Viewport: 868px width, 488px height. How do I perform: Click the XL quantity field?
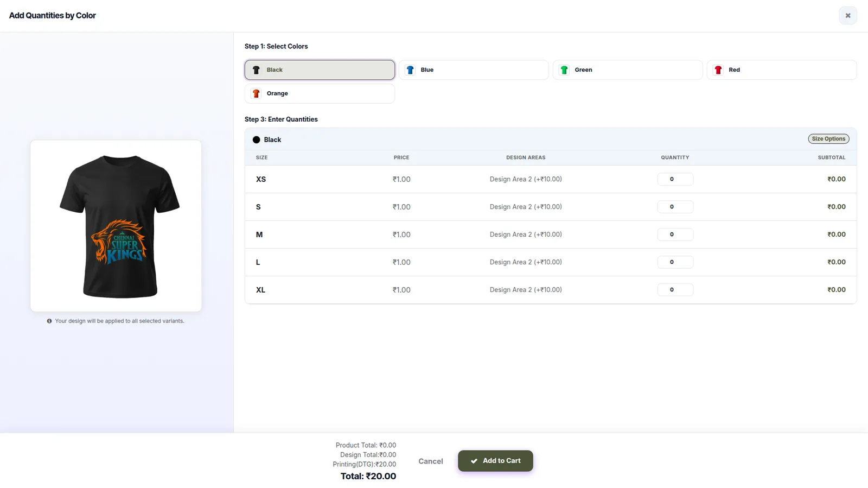pyautogui.click(x=675, y=290)
